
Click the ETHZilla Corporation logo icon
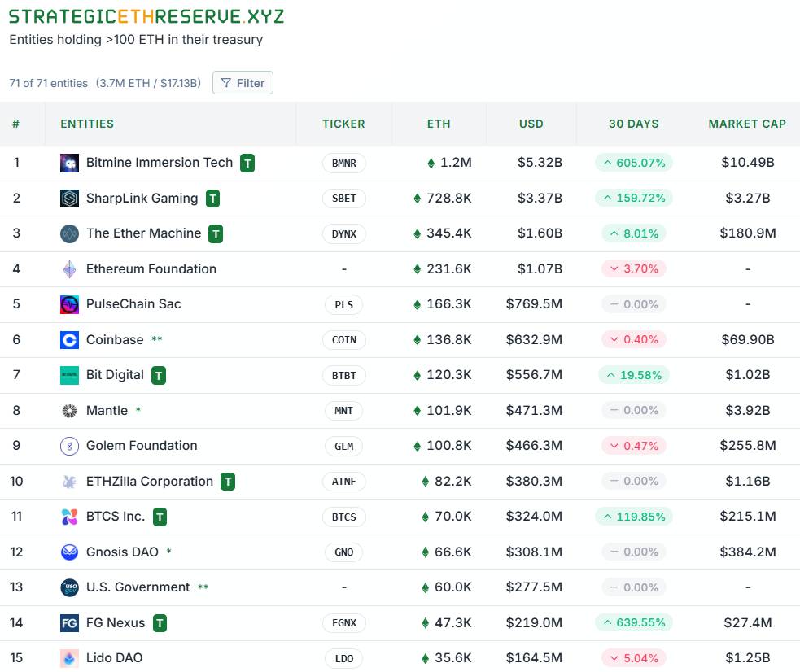click(x=69, y=482)
